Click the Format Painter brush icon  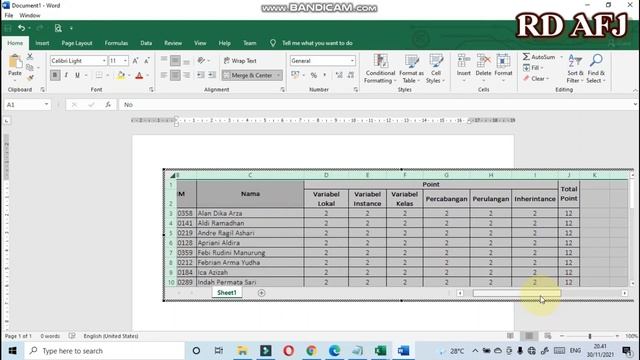(x=30, y=78)
